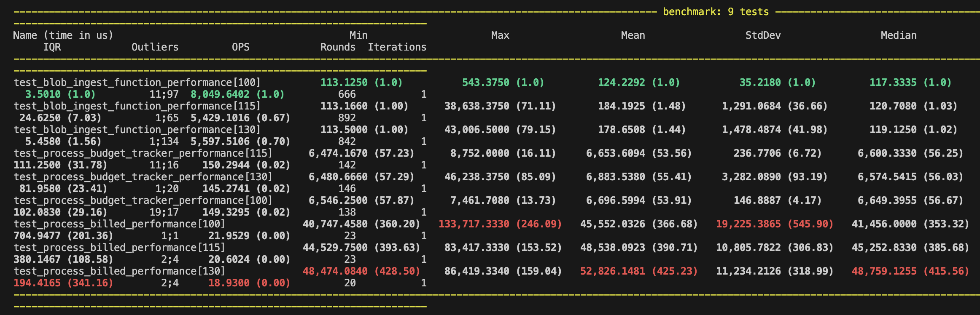
Task: Click the green Mean value 124.2292 (1.0)
Action: [639, 83]
